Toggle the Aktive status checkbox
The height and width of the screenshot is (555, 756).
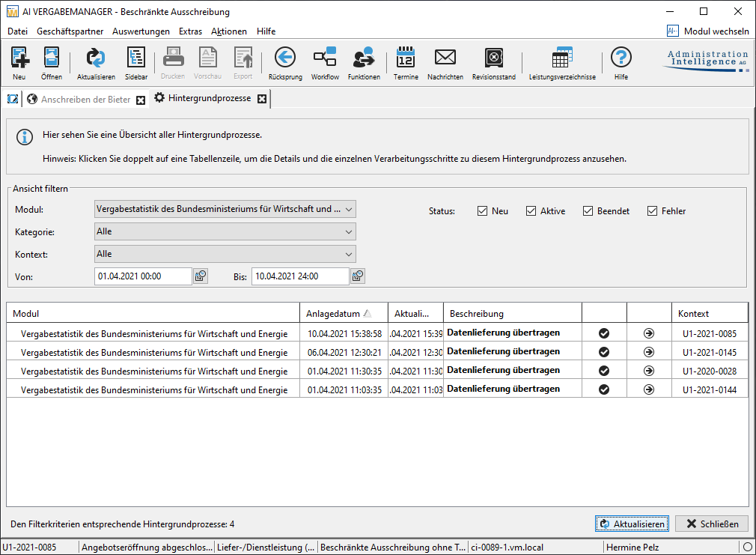click(x=531, y=211)
